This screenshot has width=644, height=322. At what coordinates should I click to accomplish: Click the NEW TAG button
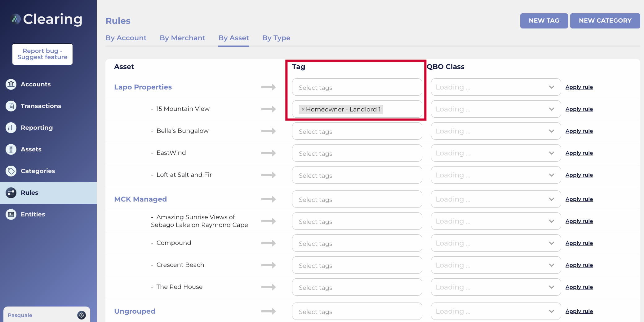tap(544, 21)
